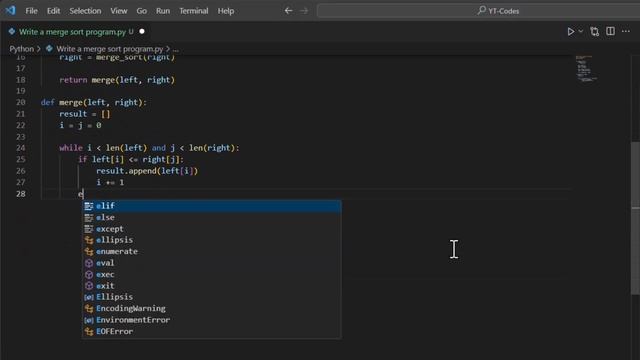Click the class icon beside enumerate
Viewport: 640px width, 360px height.
89,251
